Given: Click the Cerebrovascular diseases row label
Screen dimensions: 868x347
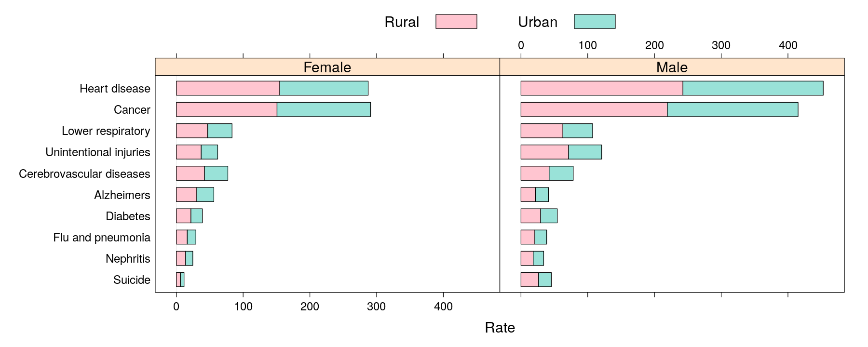Looking at the screenshot, I should click(84, 173).
